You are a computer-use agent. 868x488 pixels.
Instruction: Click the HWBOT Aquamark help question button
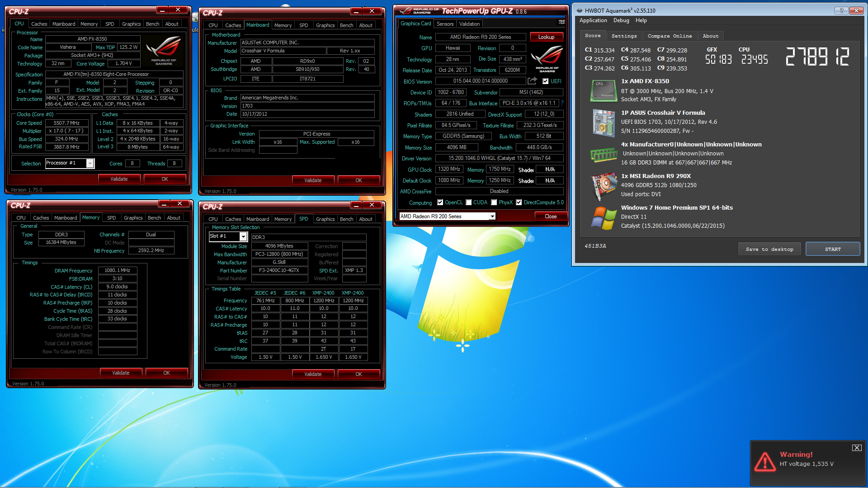coord(841,10)
